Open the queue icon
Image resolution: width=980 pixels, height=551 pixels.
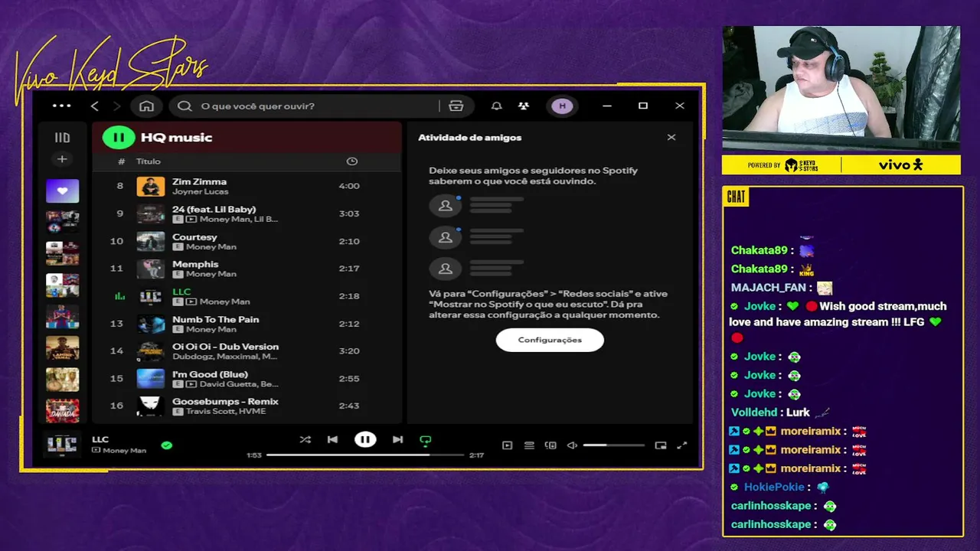pyautogui.click(x=529, y=445)
